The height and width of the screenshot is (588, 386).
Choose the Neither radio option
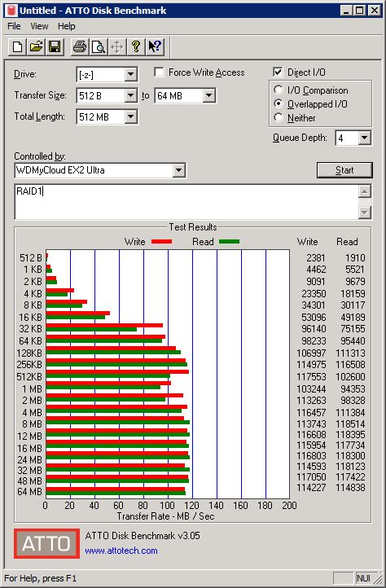279,118
